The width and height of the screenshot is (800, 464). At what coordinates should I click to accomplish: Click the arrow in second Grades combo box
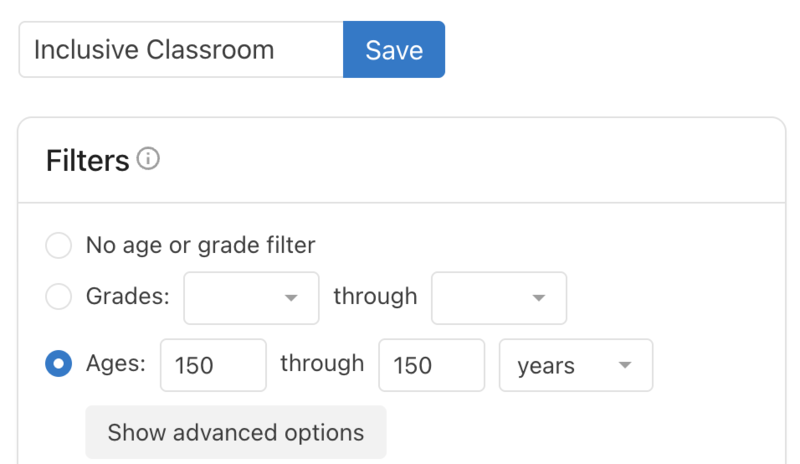click(539, 298)
